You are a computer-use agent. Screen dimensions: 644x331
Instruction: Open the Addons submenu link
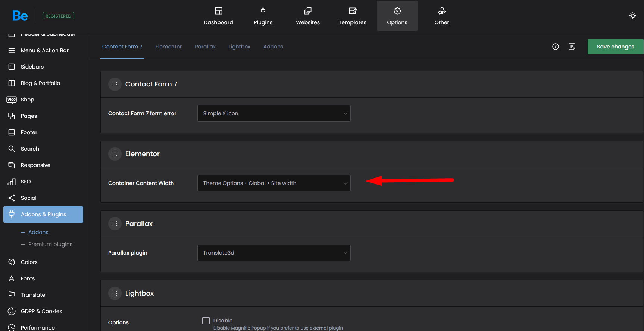tap(38, 232)
